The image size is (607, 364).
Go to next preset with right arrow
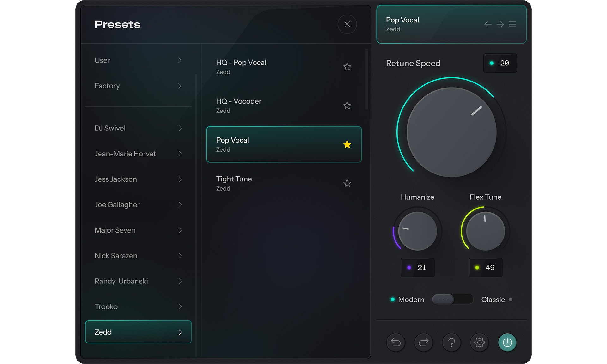[x=500, y=24]
